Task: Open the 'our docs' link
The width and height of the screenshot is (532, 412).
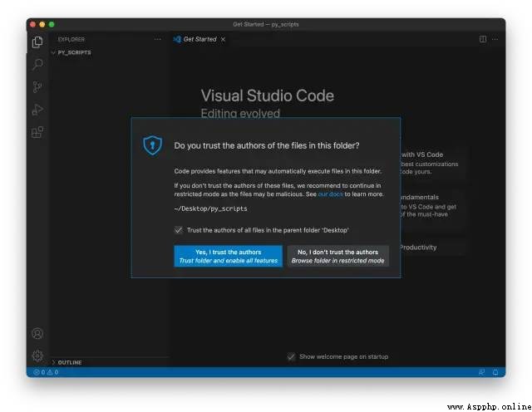Action: [x=331, y=194]
